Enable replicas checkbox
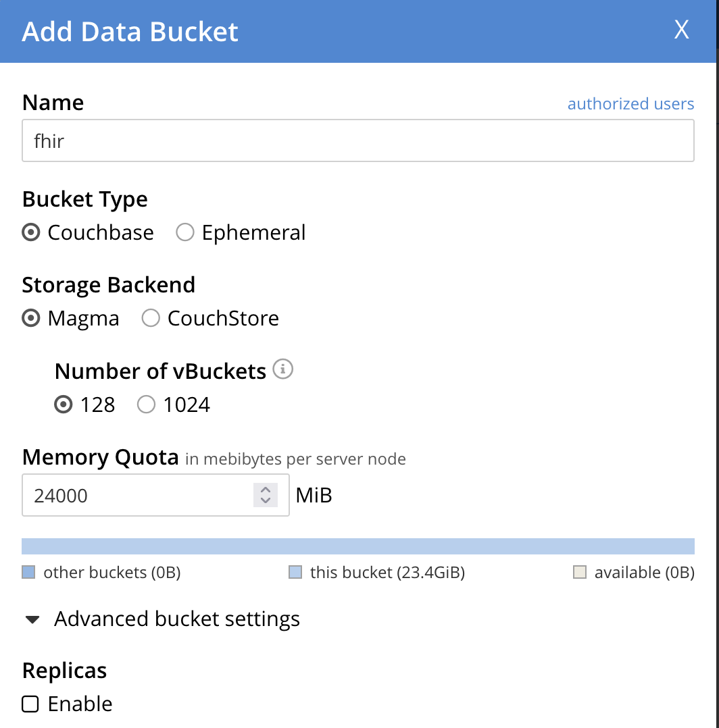This screenshot has width=719, height=728. coord(30,704)
